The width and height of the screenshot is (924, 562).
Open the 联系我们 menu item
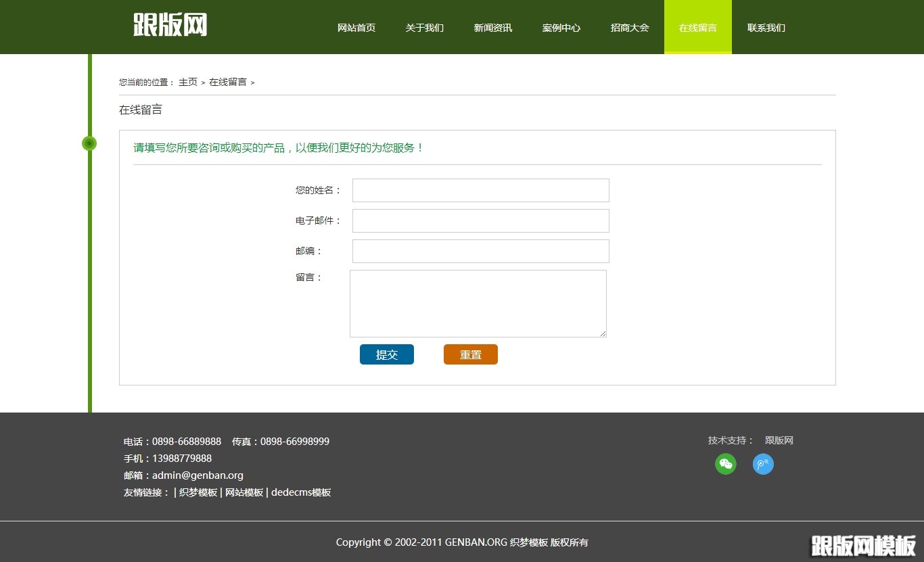766,28
